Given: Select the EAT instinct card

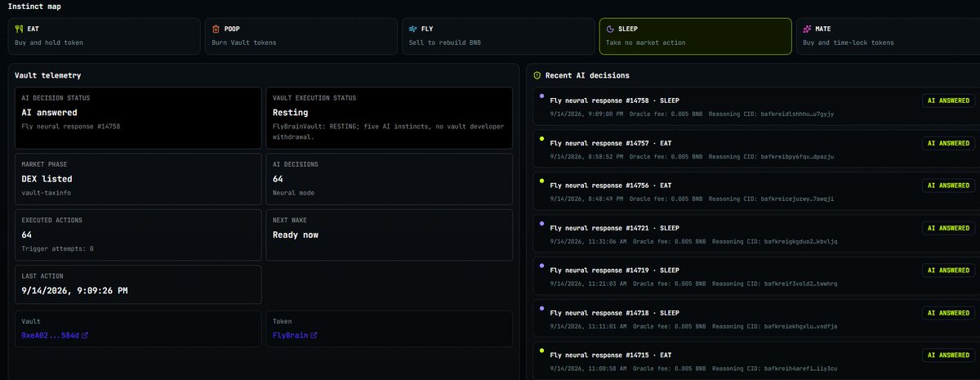Looking at the screenshot, I should tap(105, 36).
